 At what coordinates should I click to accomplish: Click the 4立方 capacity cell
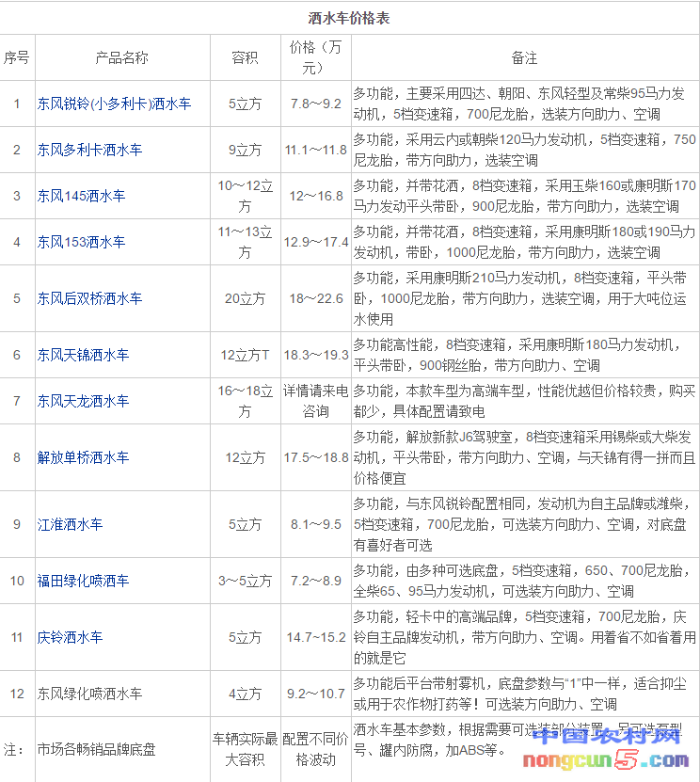245,694
